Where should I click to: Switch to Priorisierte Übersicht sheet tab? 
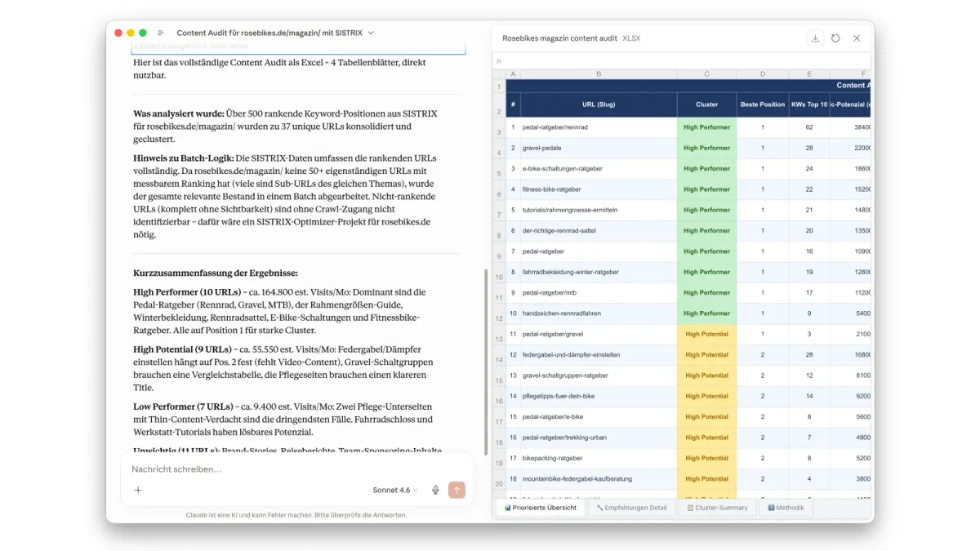541,508
